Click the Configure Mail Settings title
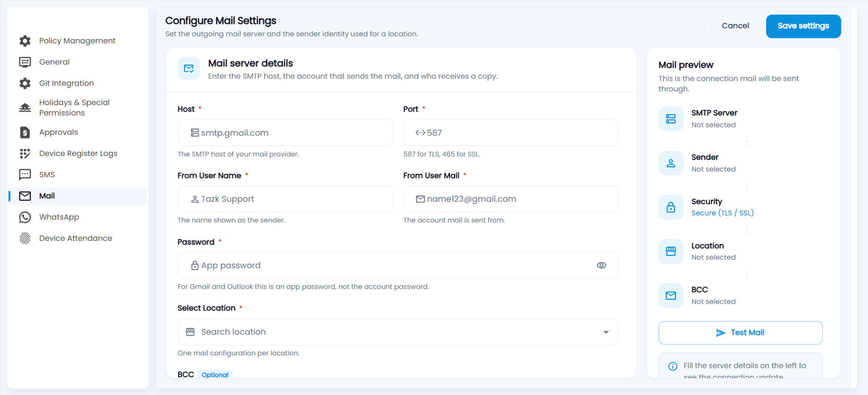This screenshot has width=868, height=395. tap(221, 21)
